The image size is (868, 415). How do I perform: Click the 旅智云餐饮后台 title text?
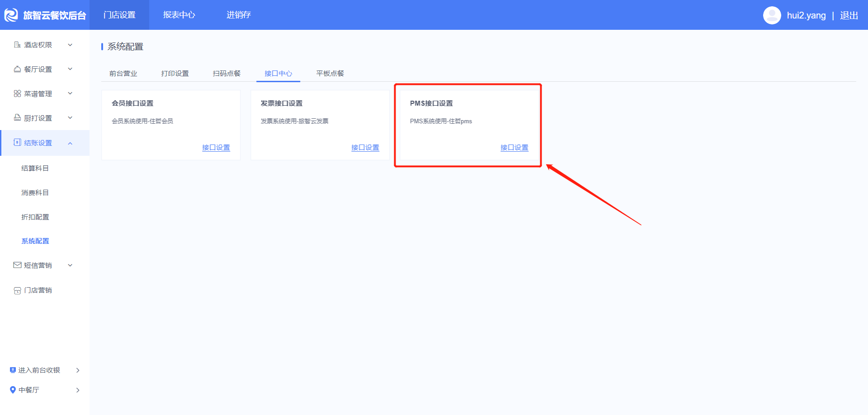point(55,15)
